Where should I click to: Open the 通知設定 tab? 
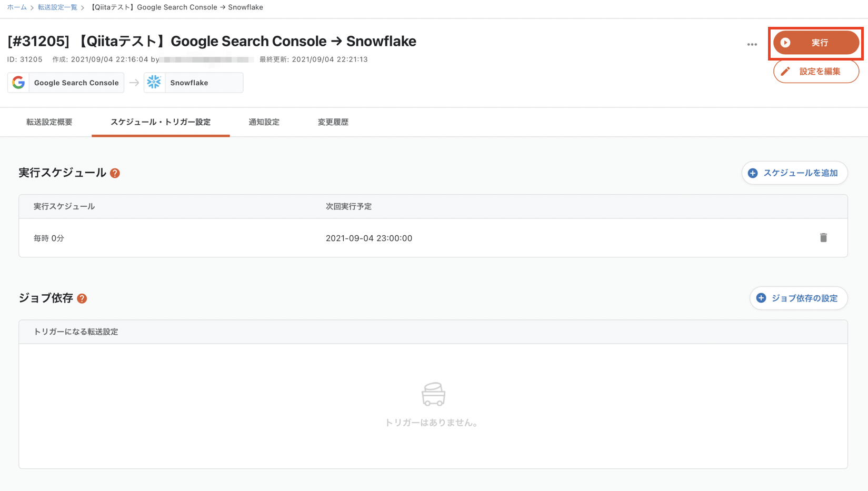click(264, 122)
